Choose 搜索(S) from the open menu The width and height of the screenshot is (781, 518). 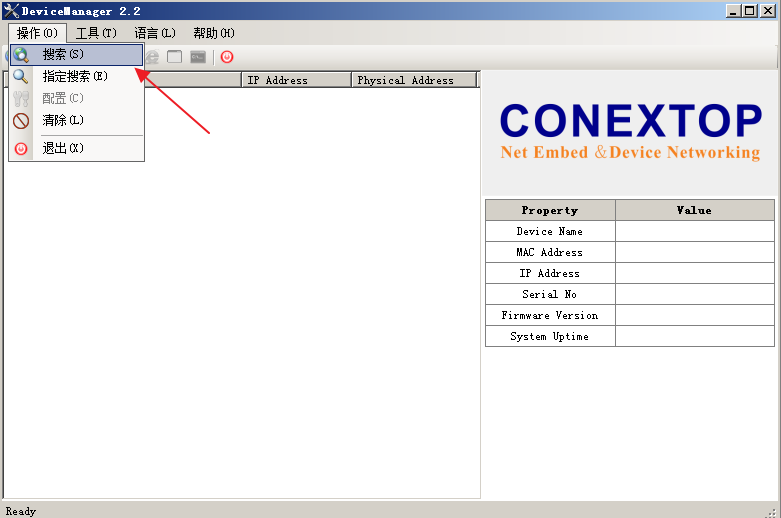63,54
